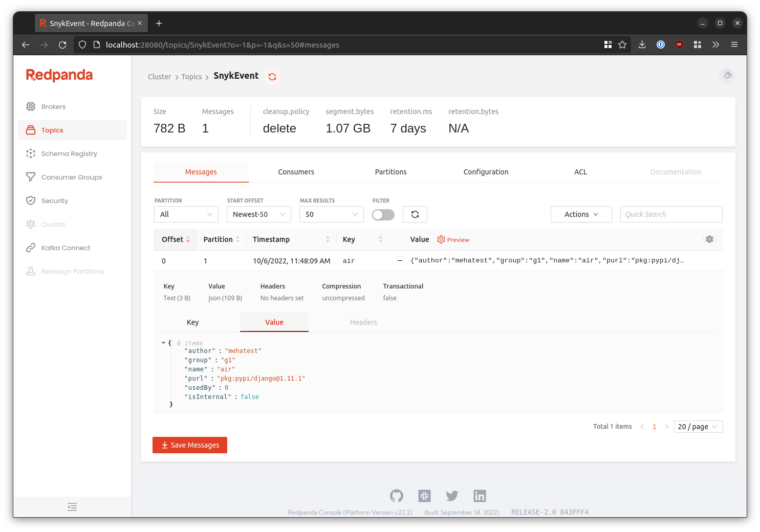The width and height of the screenshot is (760, 532).
Task: Show the message Key tab
Action: click(x=193, y=322)
